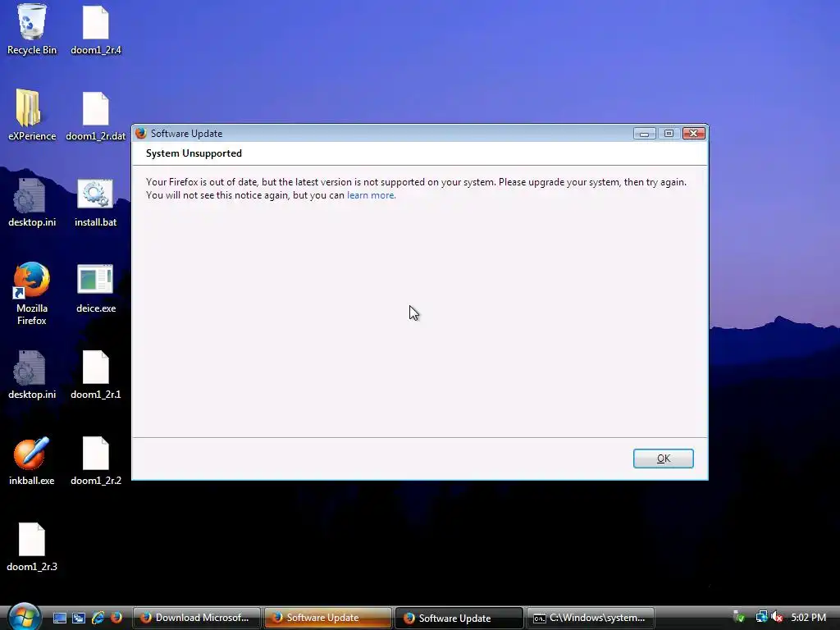The image size is (840, 630).
Task: Click Show Desktop in quick launch
Action: 59,618
